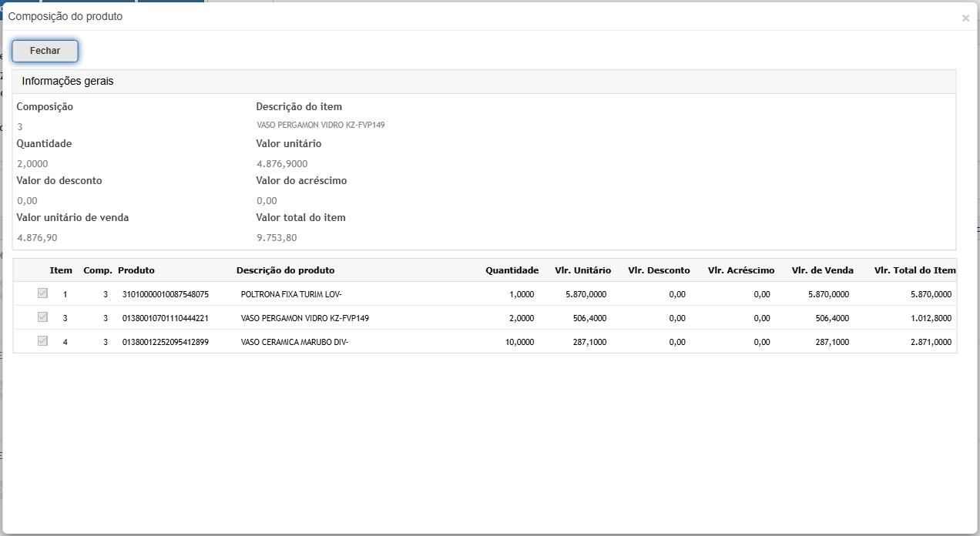Click the Composição do produto dialog title
The width and height of the screenshot is (980, 536).
65,16
